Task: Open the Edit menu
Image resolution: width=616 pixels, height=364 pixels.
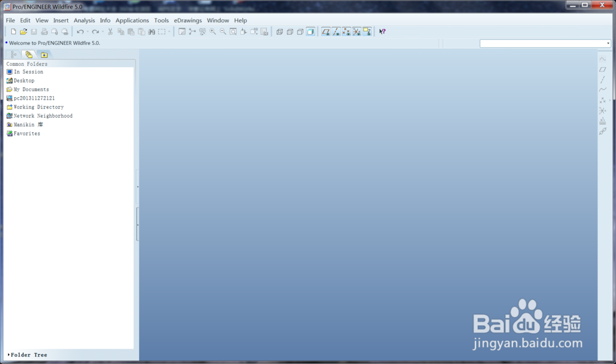Action: point(25,20)
